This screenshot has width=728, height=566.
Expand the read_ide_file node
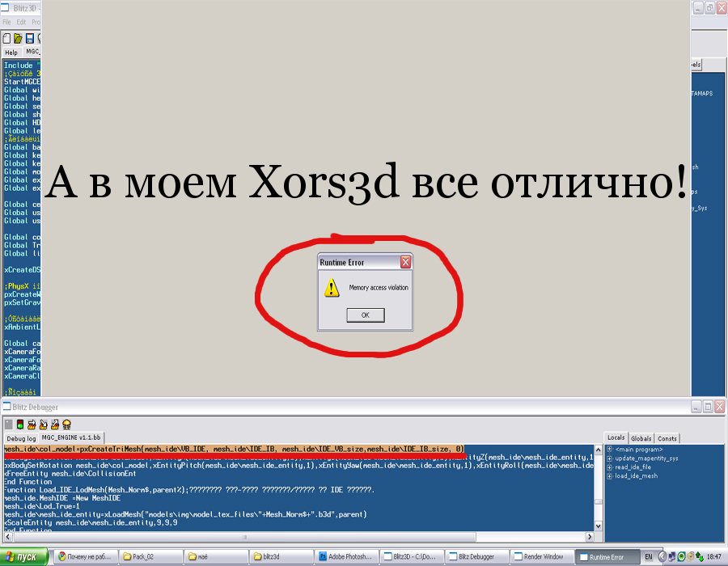[x=610, y=467]
